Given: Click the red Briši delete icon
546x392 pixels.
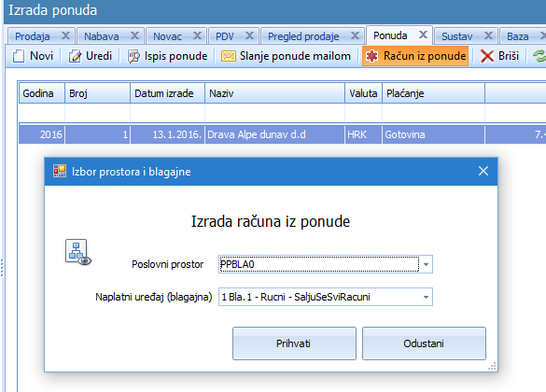Looking at the screenshot, I should click(x=487, y=56).
